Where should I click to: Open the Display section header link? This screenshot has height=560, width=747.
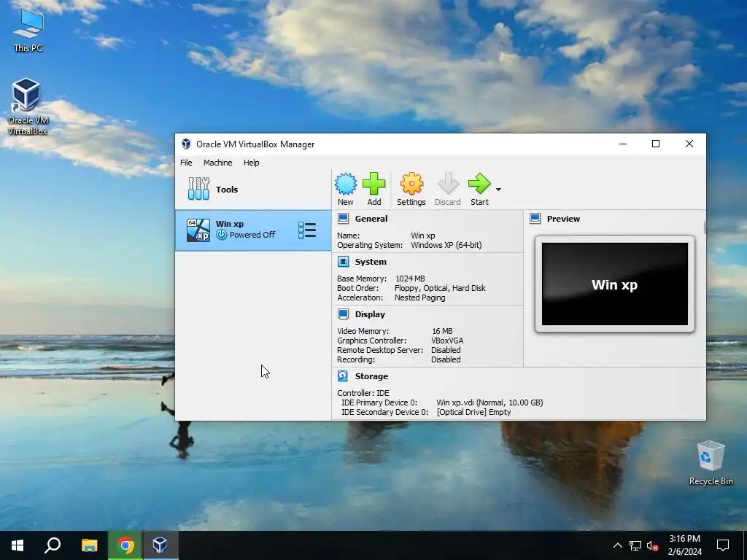[x=370, y=314]
